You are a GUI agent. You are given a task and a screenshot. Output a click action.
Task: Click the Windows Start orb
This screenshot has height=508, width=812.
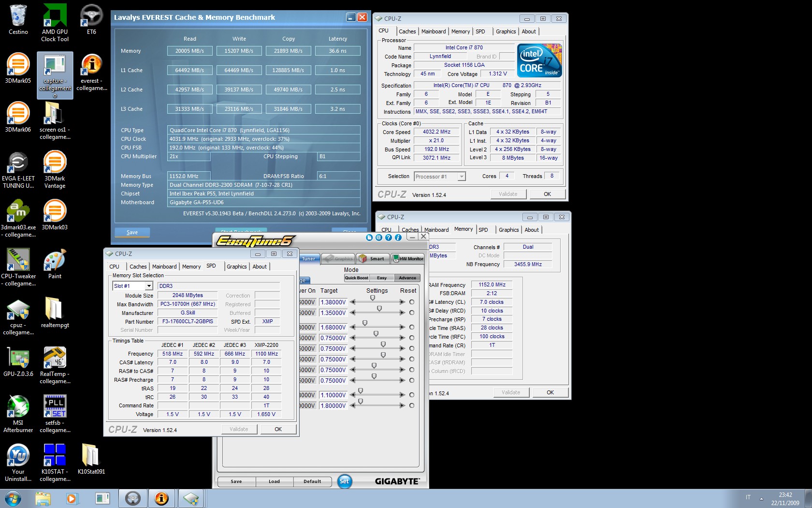(13, 498)
